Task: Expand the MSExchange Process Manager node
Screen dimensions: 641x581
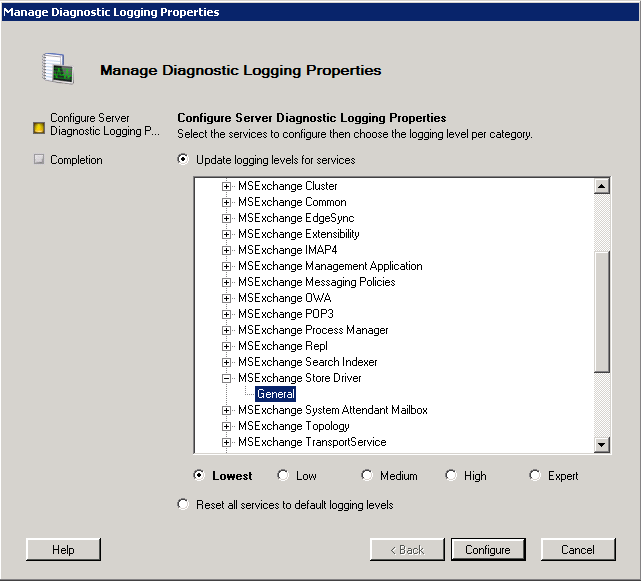Action: 226,330
